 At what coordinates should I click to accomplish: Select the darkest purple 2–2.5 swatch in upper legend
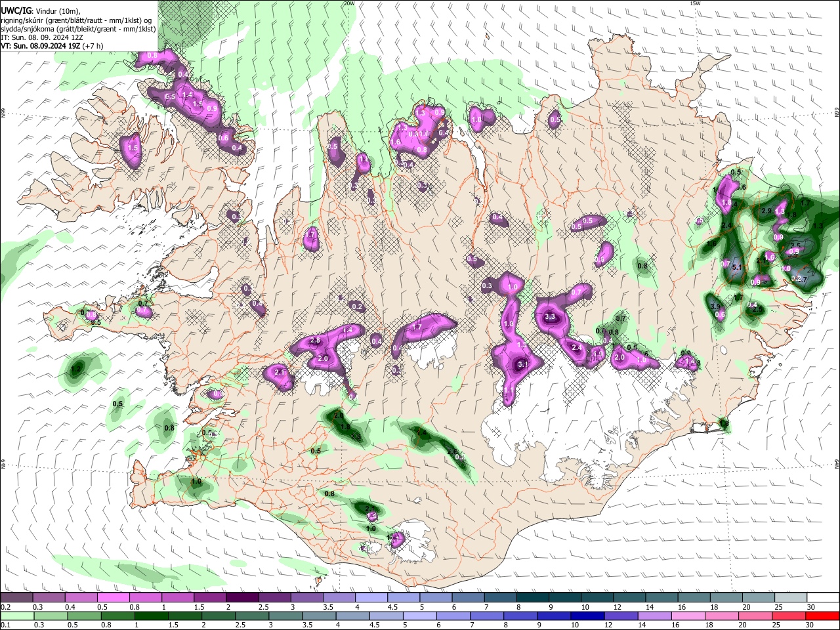[x=242, y=598]
